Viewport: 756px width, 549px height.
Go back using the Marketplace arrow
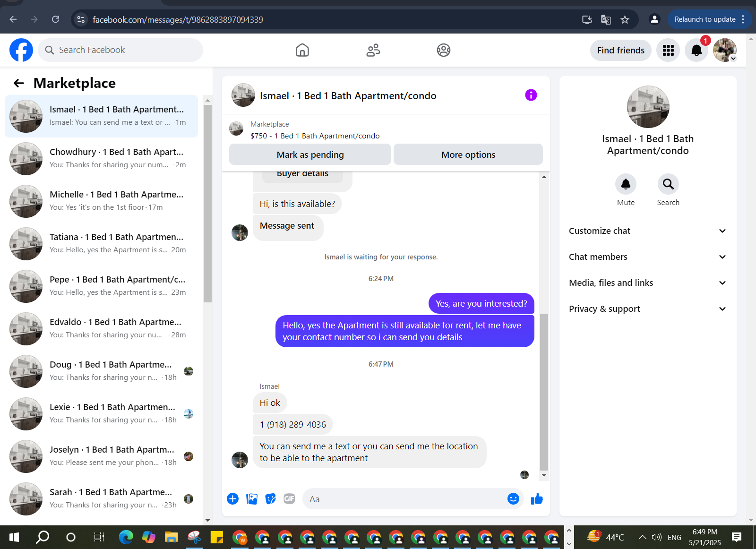[19, 83]
